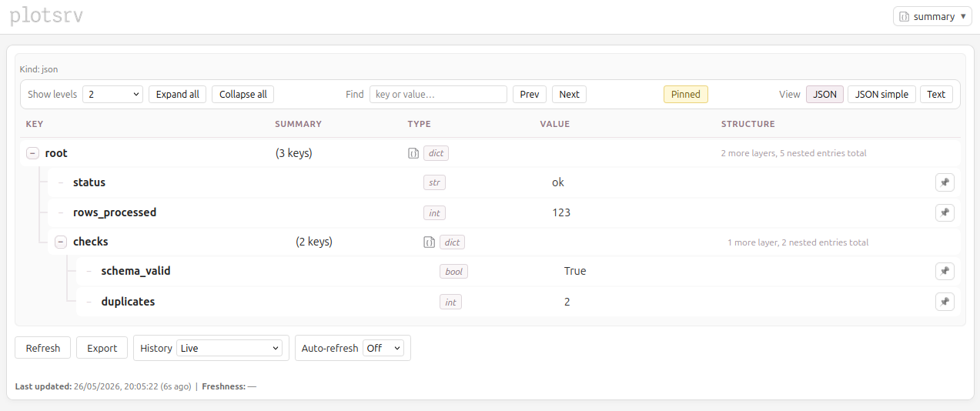Go to Next search match

coord(569,94)
